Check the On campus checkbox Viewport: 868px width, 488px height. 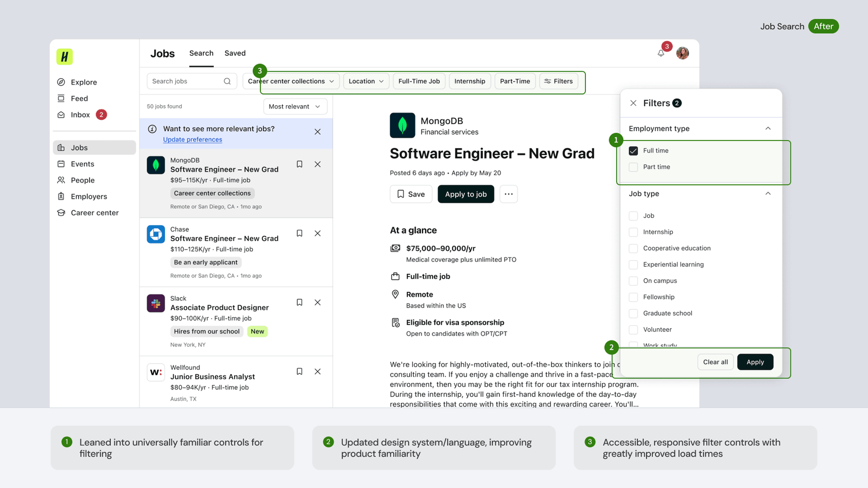633,281
